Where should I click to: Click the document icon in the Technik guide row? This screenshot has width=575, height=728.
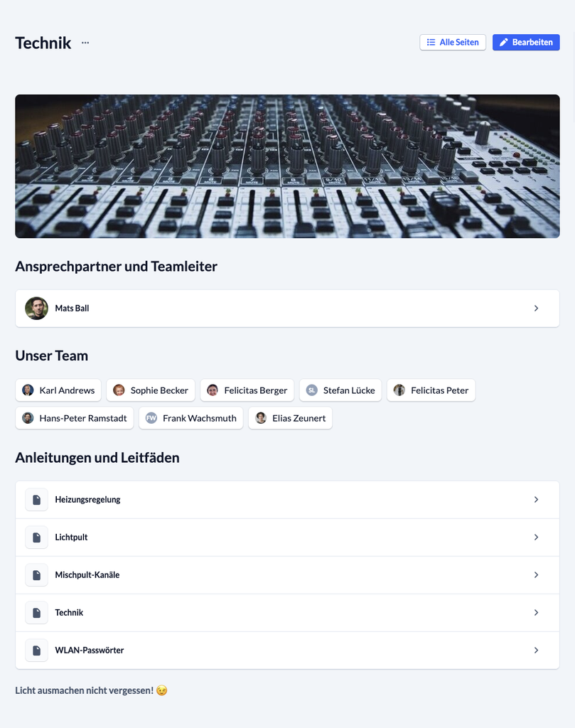(x=37, y=612)
